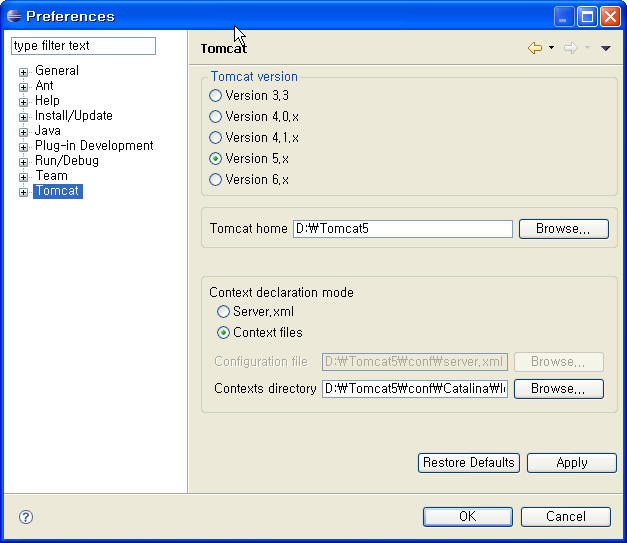Click Browse next to Tomcat home
Screen dimensions: 627x543
pos(564,229)
